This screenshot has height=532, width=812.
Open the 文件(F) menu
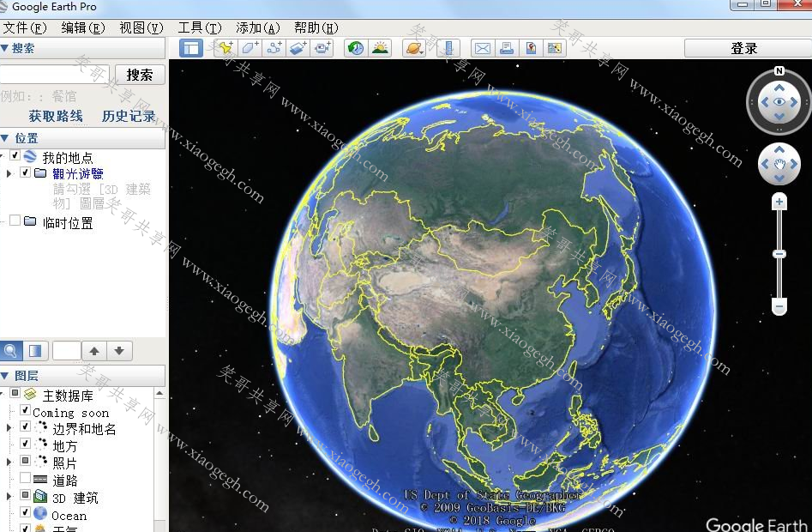point(25,28)
